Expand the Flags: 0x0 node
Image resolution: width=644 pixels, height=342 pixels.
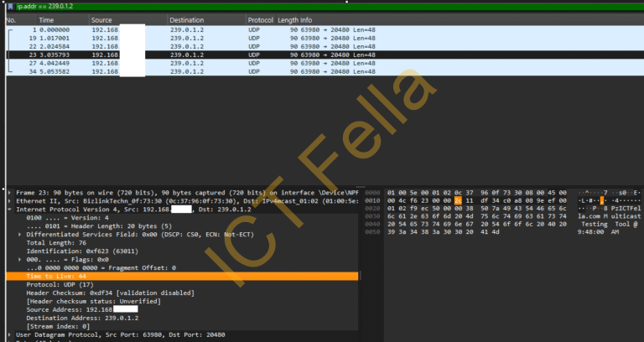(x=20, y=260)
